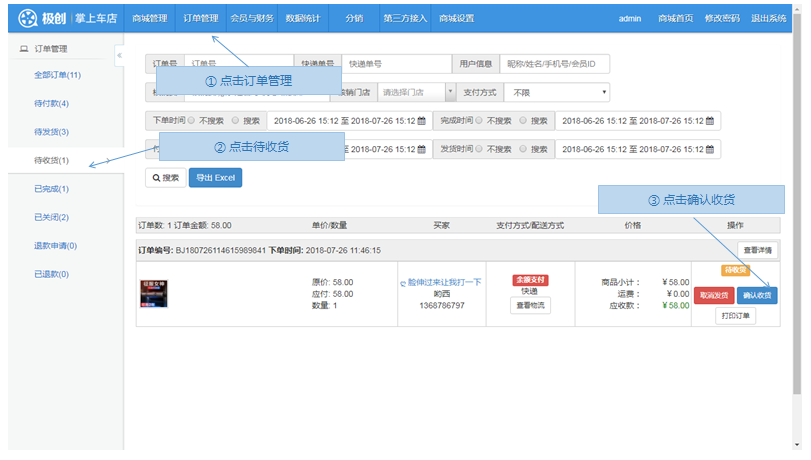Screen dimensions: 811x460
Task: Collapse the sidebar with the « arrow
Action: pos(119,55)
